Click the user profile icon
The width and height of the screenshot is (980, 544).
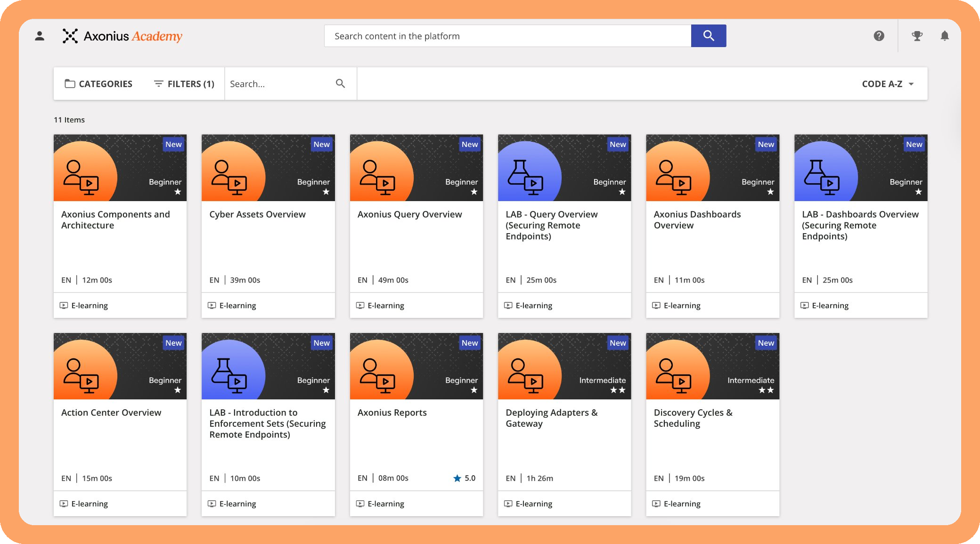pyautogui.click(x=40, y=36)
